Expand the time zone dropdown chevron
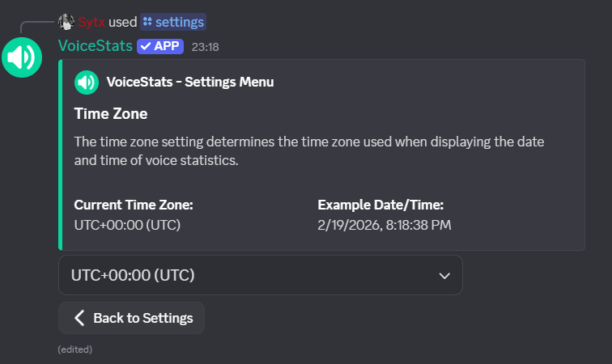This screenshot has height=364, width=612. (x=444, y=276)
